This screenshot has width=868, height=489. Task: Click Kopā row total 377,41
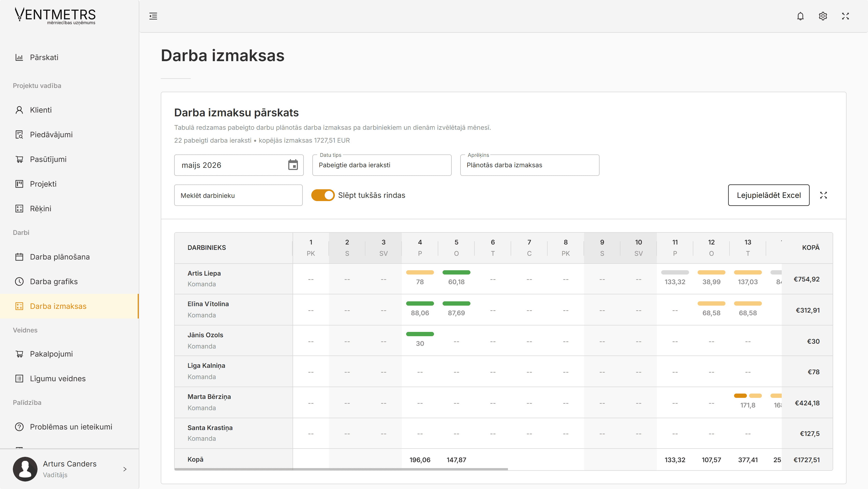coord(748,460)
